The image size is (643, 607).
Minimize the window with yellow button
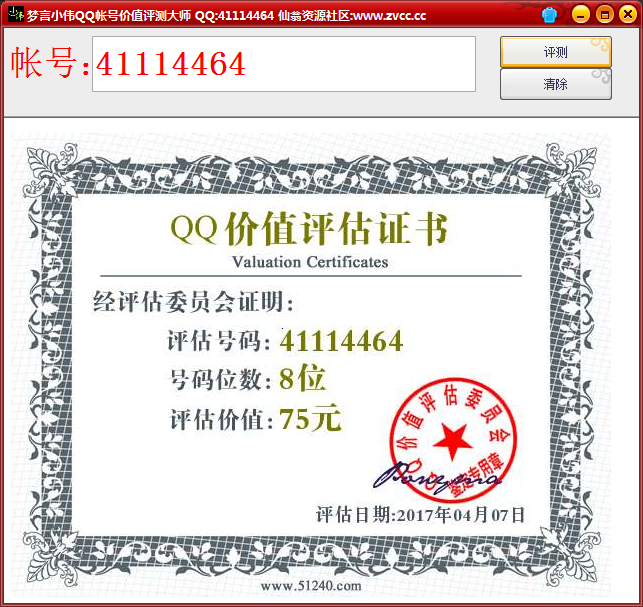[x=580, y=15]
